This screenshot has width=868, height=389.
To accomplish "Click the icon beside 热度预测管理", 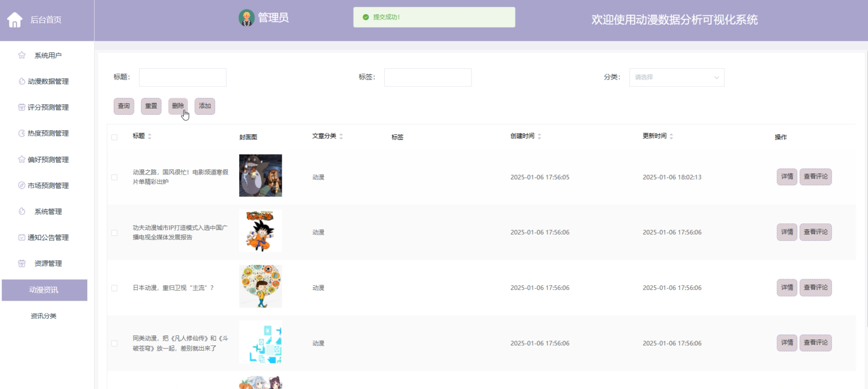I will click(22, 133).
